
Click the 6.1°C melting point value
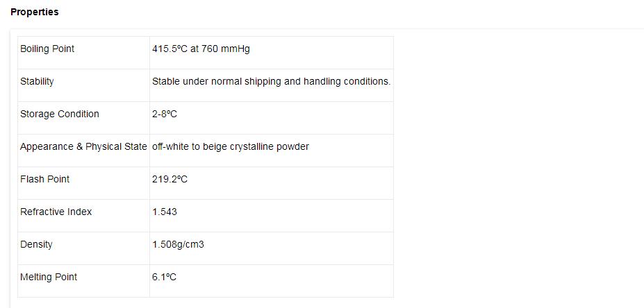pos(164,277)
